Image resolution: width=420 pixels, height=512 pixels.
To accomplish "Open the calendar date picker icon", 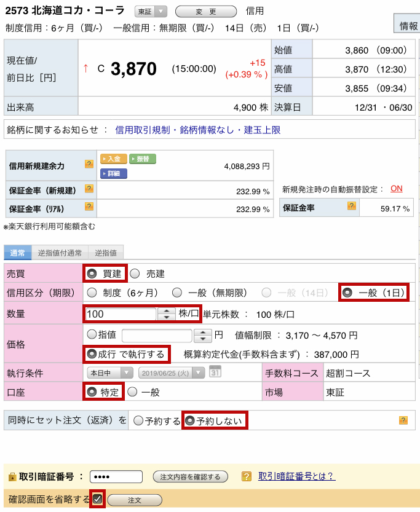I will pyautogui.click(x=215, y=372).
